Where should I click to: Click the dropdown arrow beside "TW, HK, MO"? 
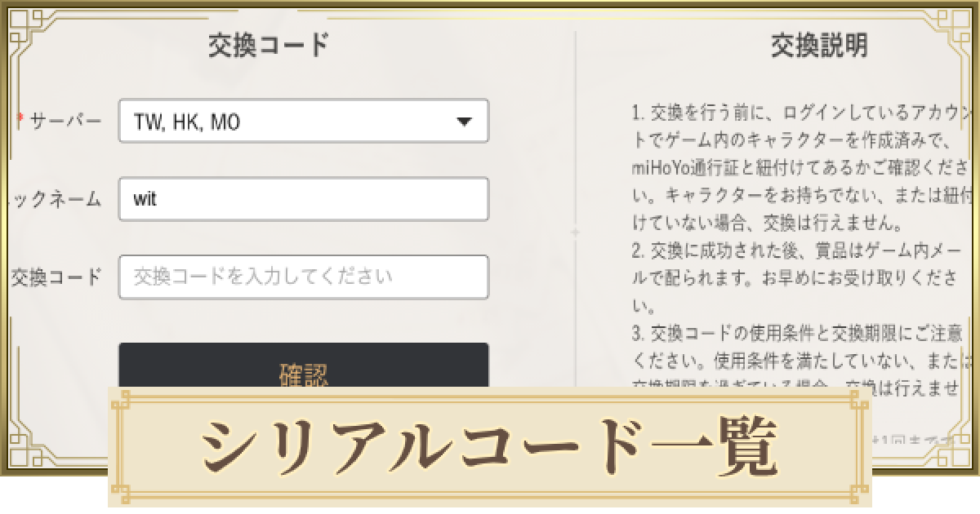click(463, 121)
